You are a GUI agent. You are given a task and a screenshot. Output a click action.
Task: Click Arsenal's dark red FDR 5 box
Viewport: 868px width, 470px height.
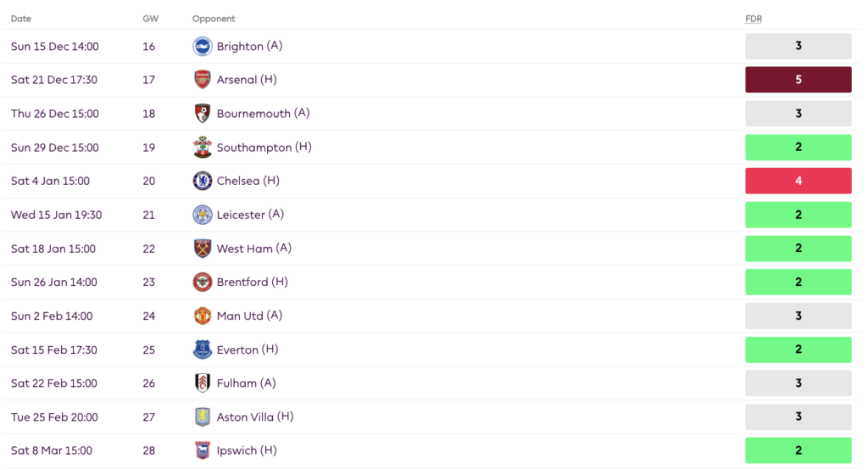pyautogui.click(x=798, y=80)
